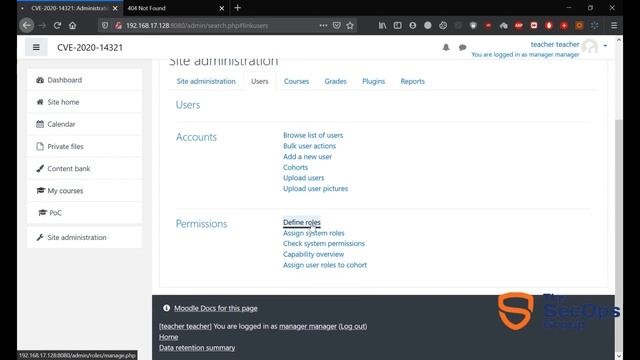The width and height of the screenshot is (640, 360).
Task: Click the Accounts section heading
Action: pos(196,137)
